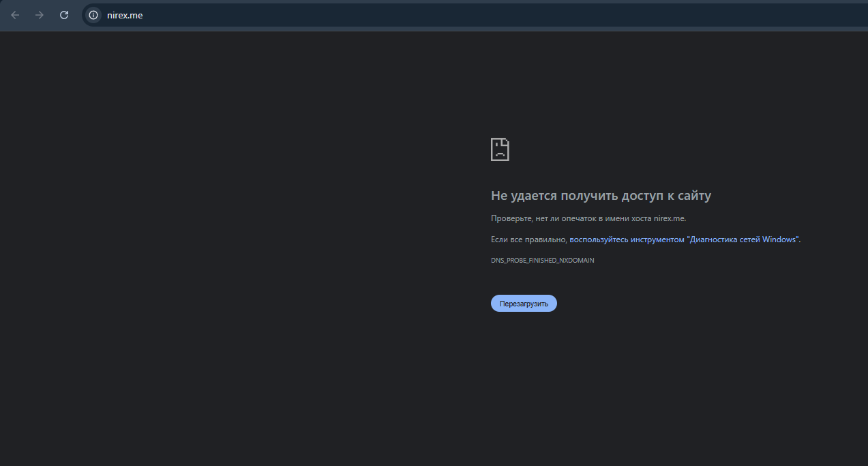Open the site information icon beside the URL
868x466 pixels.
click(93, 15)
